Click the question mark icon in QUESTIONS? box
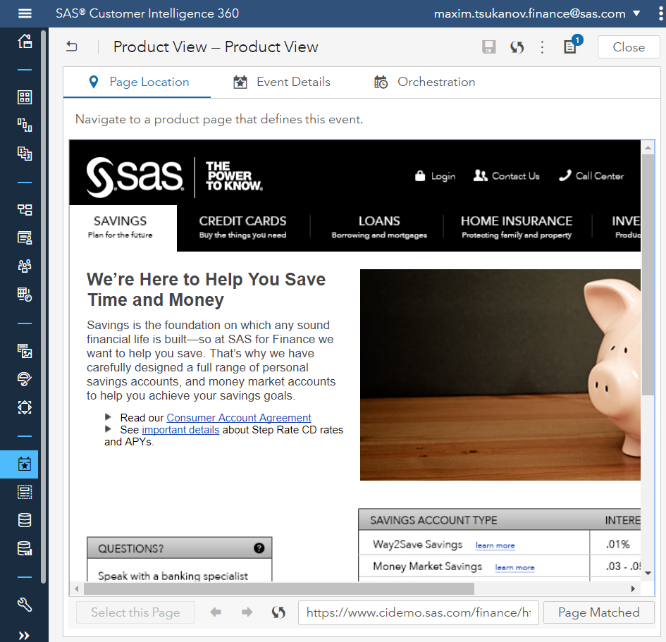Viewport: 666px width, 642px height. tap(259, 548)
